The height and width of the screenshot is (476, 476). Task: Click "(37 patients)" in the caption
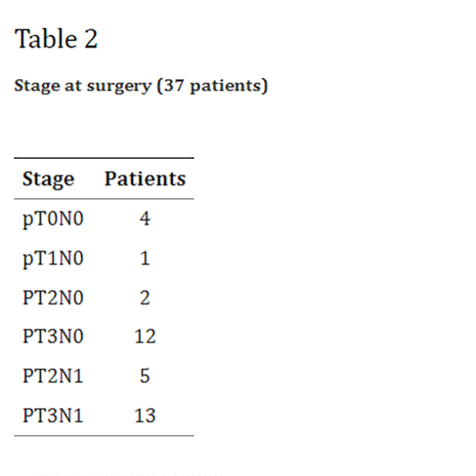click(x=212, y=86)
